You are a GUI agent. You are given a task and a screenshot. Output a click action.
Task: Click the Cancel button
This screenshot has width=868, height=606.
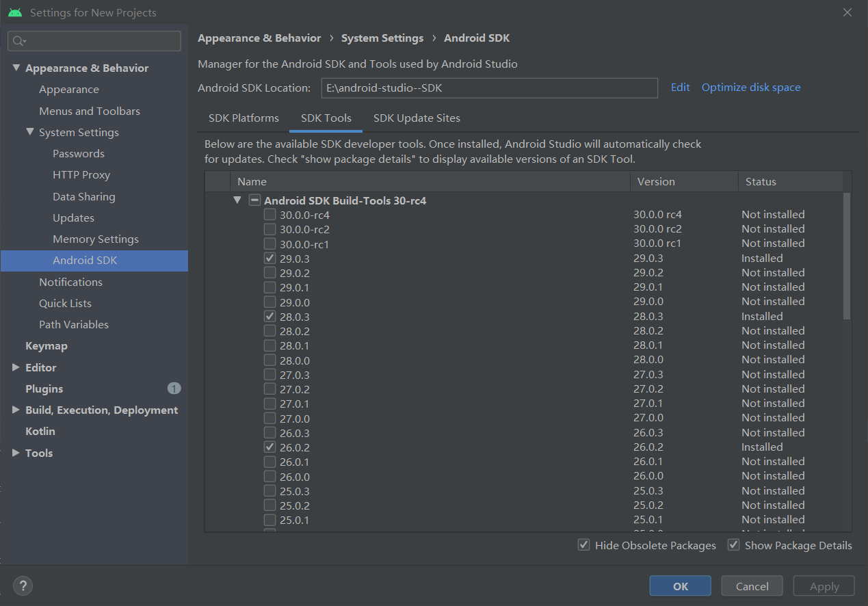(752, 586)
